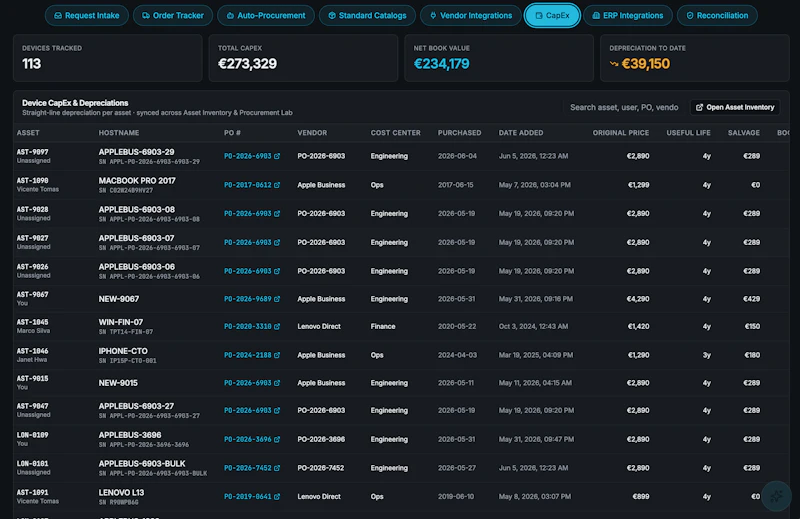Click Marco Silva assignee name
800x519 pixels.
(x=33, y=331)
